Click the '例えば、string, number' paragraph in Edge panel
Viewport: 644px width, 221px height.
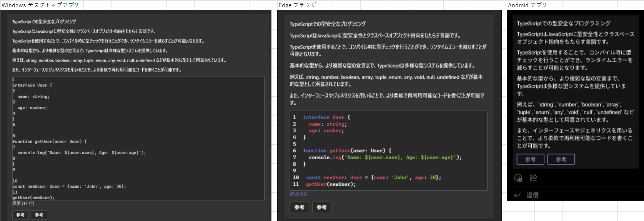[386, 80]
